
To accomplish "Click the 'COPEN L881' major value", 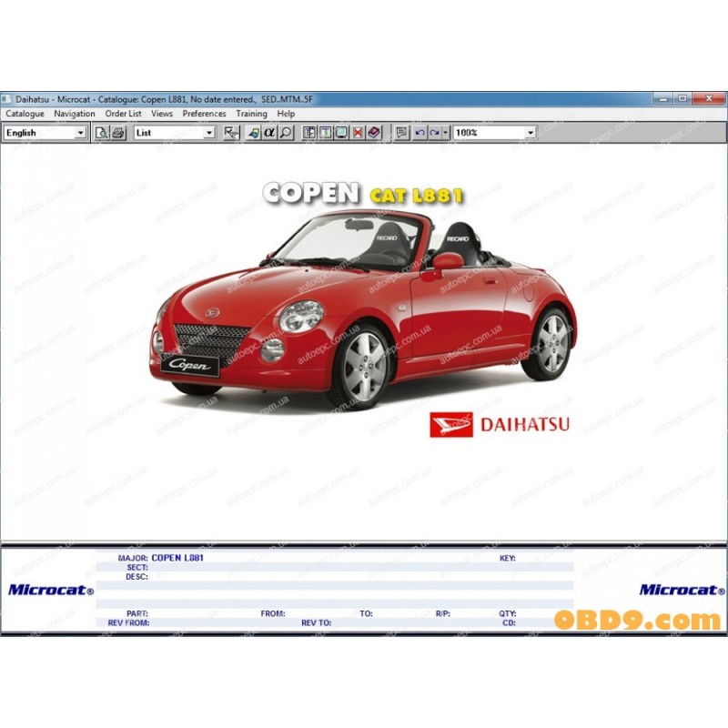I will 177,558.
